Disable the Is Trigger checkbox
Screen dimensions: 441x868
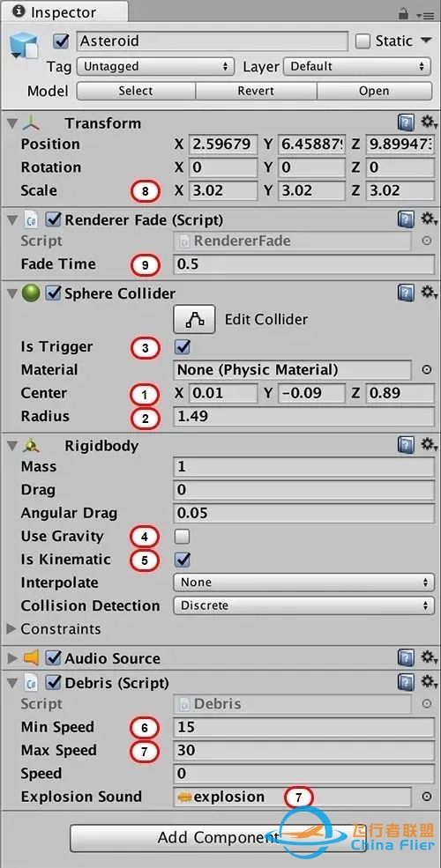click(x=183, y=348)
